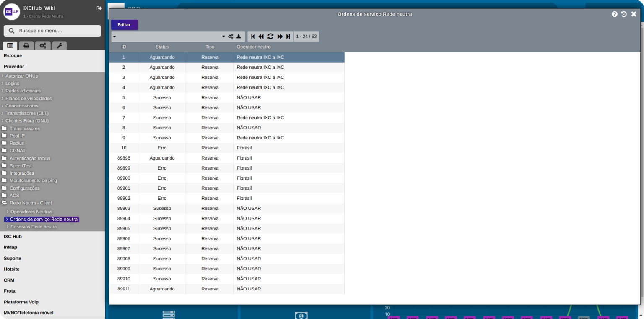
Task: Go to last page of records
Action: (x=288, y=37)
